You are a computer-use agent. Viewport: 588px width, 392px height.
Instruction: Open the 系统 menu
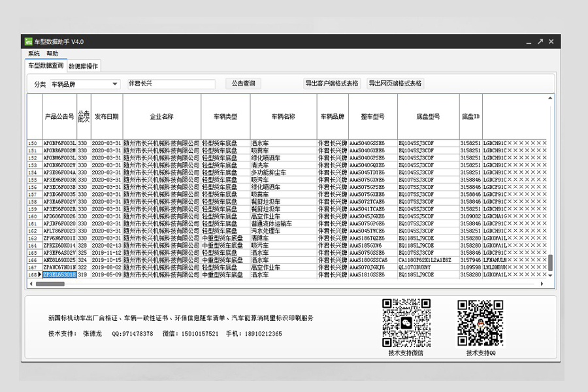(x=34, y=54)
